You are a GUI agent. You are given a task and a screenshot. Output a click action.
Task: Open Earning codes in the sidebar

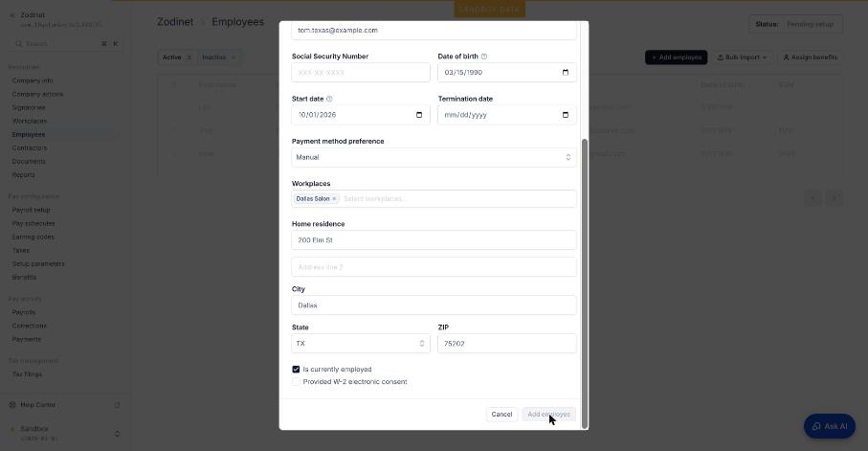coord(33,237)
